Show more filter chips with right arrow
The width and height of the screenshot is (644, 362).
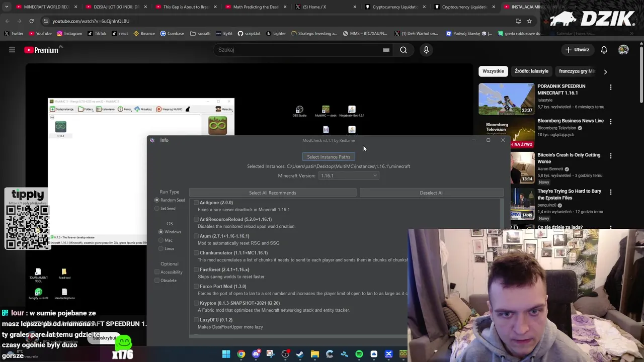pyautogui.click(x=605, y=71)
